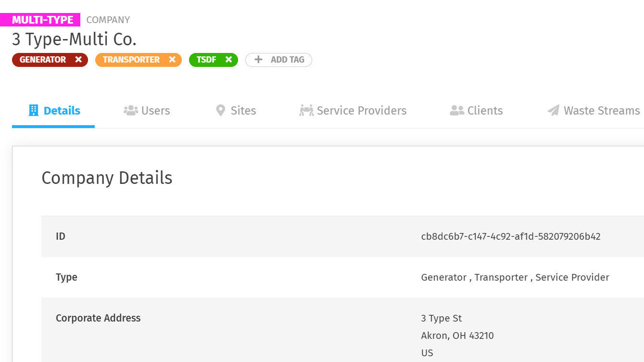Remove the TRANSPORTER tag via its X

click(172, 60)
